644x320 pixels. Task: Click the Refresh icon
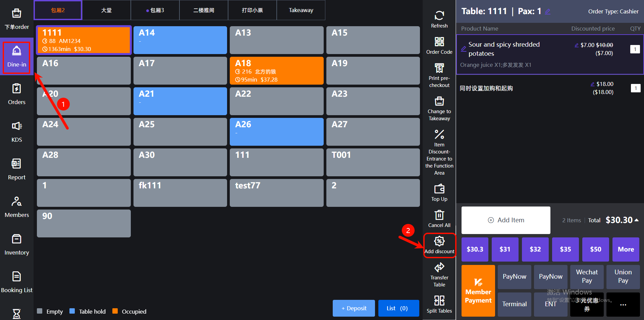pyautogui.click(x=439, y=16)
